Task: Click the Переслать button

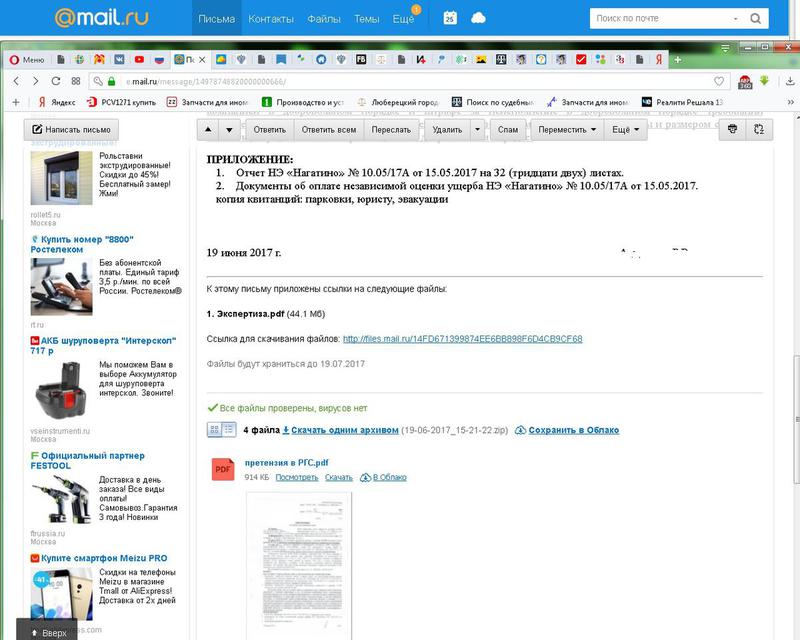Action: pyautogui.click(x=391, y=130)
